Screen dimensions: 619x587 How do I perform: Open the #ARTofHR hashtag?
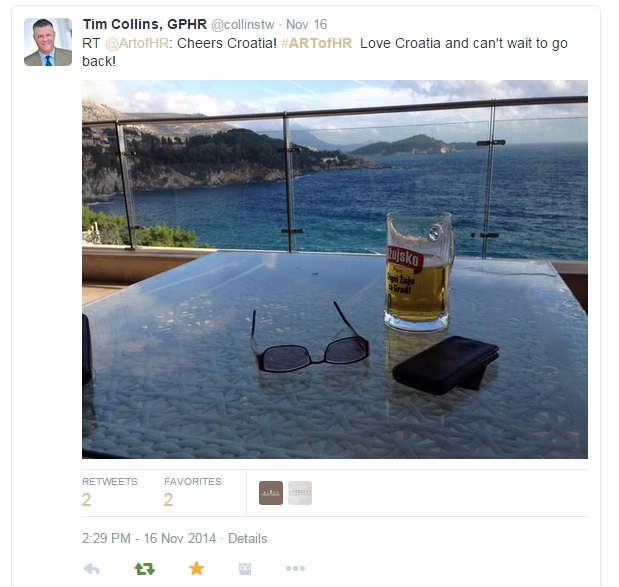pos(316,43)
